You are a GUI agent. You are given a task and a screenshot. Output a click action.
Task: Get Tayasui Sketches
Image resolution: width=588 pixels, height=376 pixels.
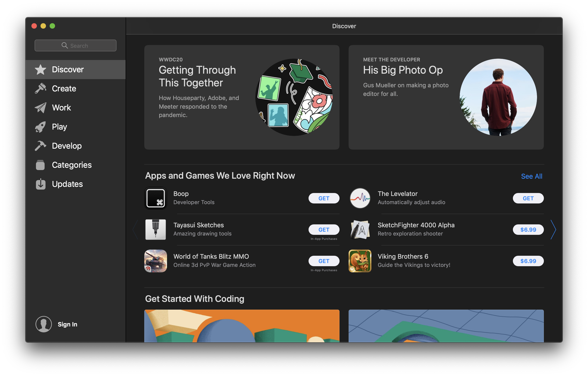click(x=324, y=230)
